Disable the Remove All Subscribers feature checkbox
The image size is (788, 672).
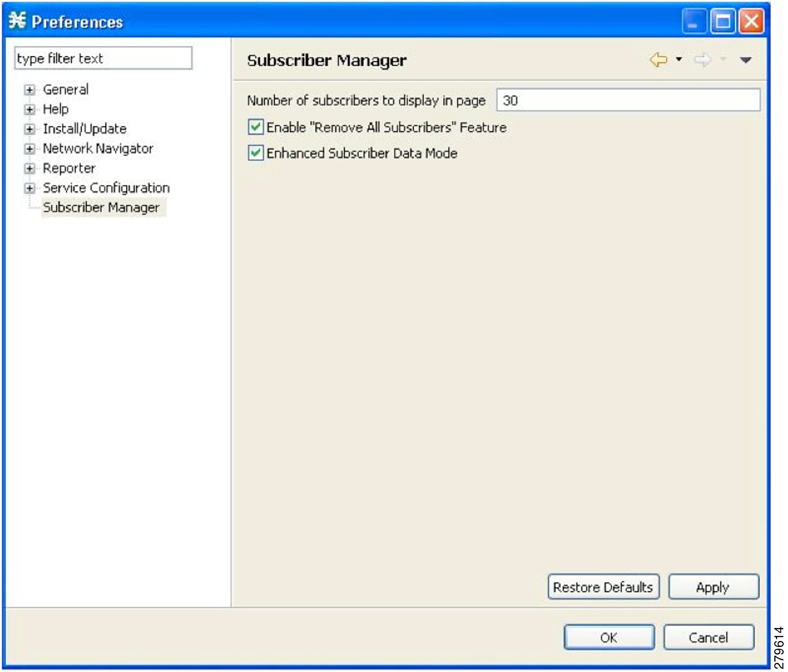(x=254, y=127)
